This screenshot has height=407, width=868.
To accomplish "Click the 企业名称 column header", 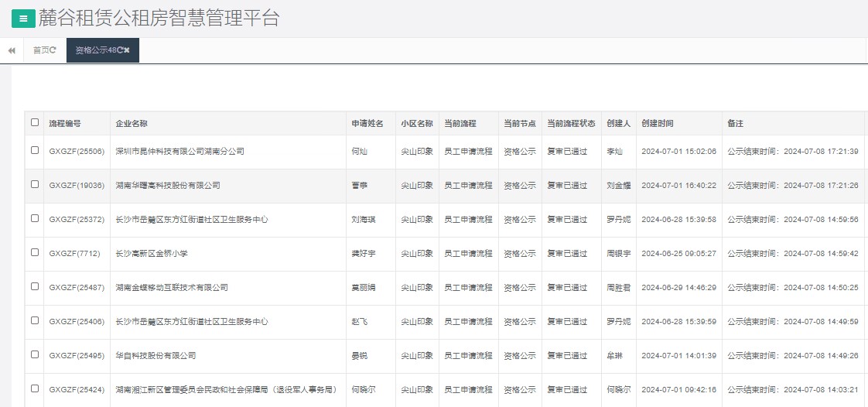I will click(x=132, y=123).
